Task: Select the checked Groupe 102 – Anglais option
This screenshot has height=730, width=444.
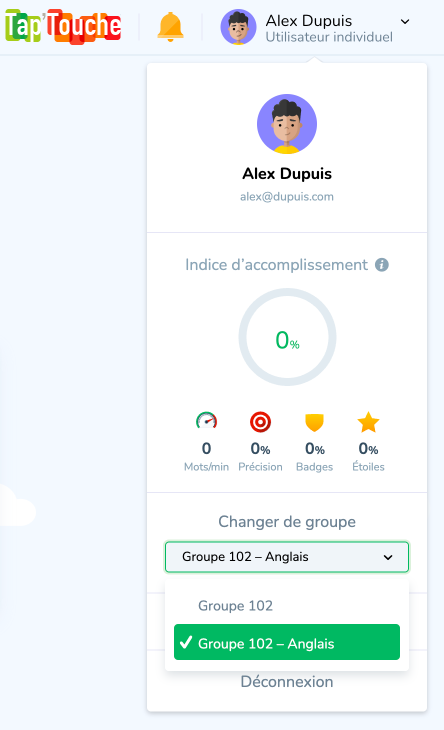Action: (287, 642)
